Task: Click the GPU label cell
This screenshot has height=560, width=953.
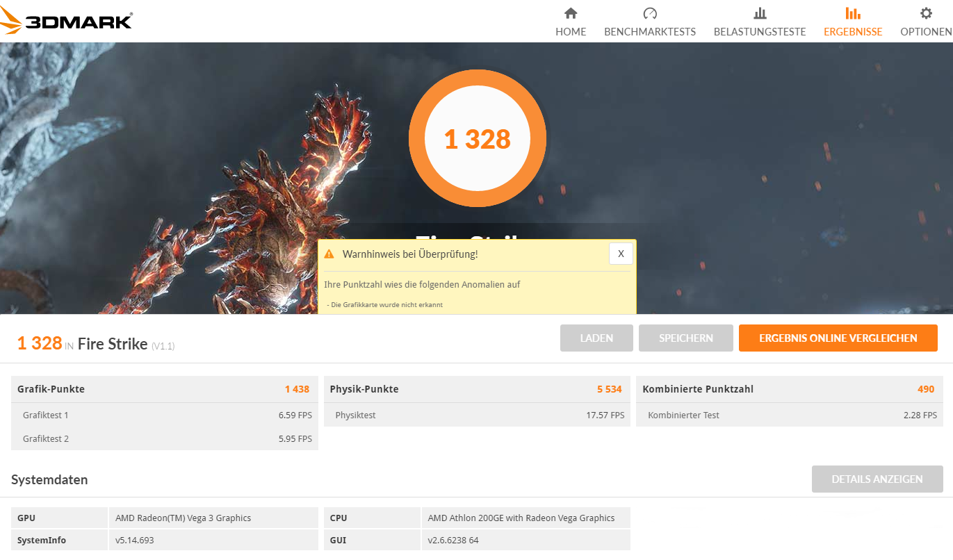Action: click(60, 518)
